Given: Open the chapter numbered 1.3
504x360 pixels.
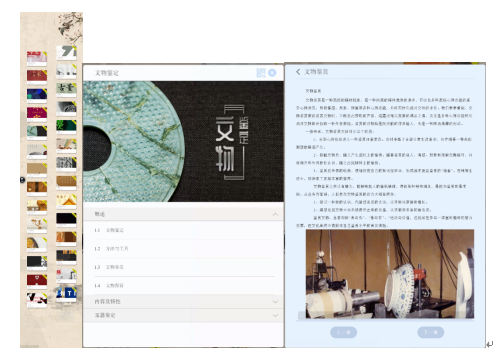Looking at the screenshot, I should coord(184,267).
